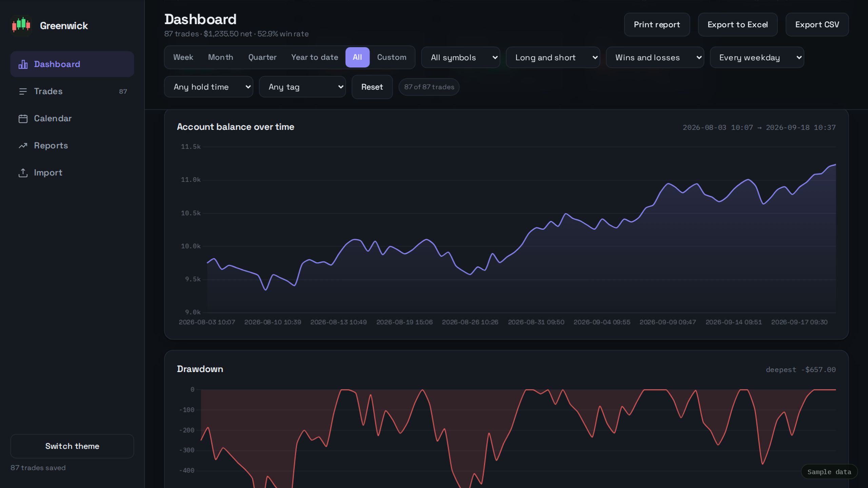Click the balance line peak at chart end
This screenshot has height=488, width=868.
(835, 165)
